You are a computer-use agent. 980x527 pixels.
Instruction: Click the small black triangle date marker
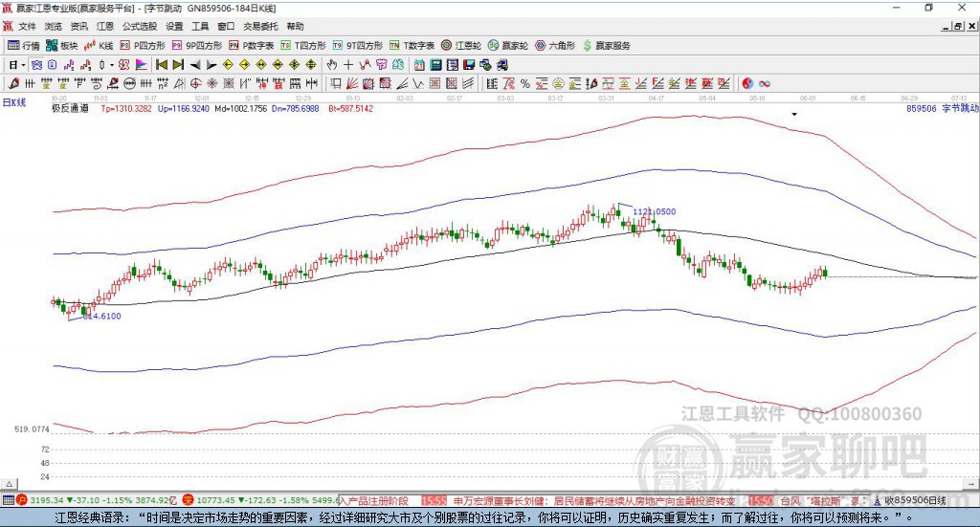tap(794, 114)
